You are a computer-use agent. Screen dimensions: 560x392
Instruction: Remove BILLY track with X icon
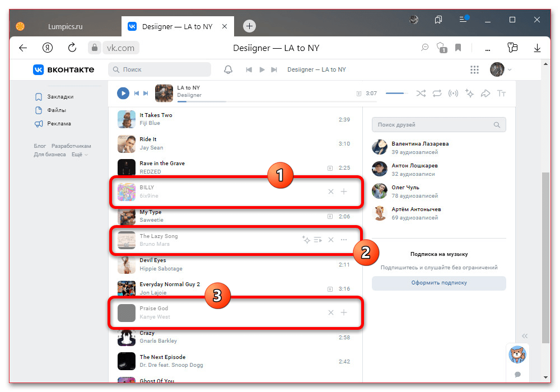tap(331, 192)
